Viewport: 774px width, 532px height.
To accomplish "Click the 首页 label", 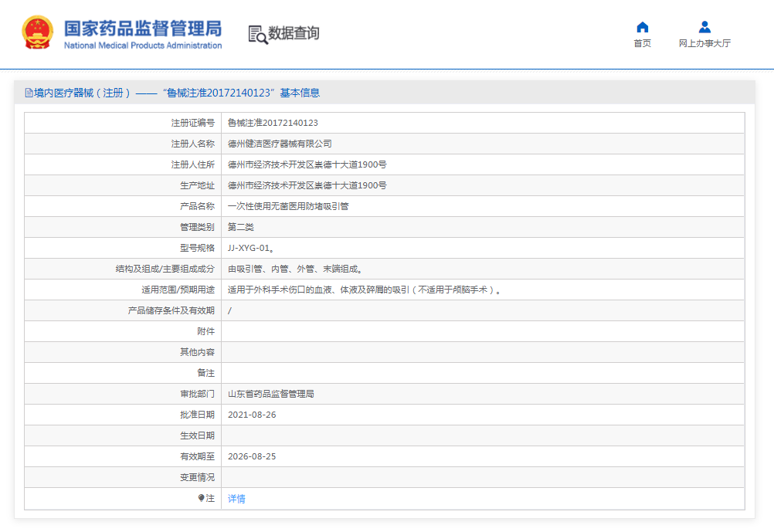I will [x=642, y=43].
